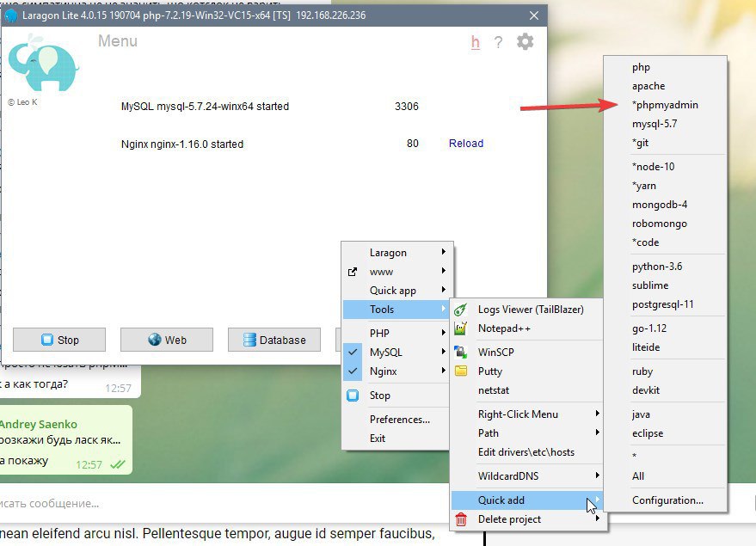Expand the Delete project submenu arrow
This screenshot has height=546, width=756.
click(598, 518)
